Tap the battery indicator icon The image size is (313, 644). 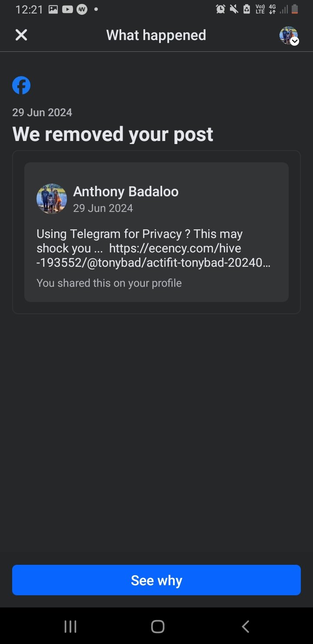[x=295, y=9]
